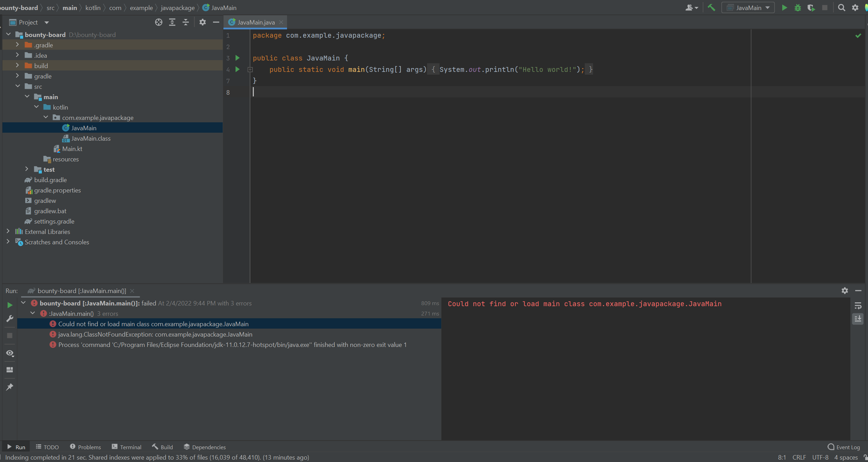Click Rerun green play in Run panel
The height and width of the screenshot is (462, 868).
click(x=10, y=305)
